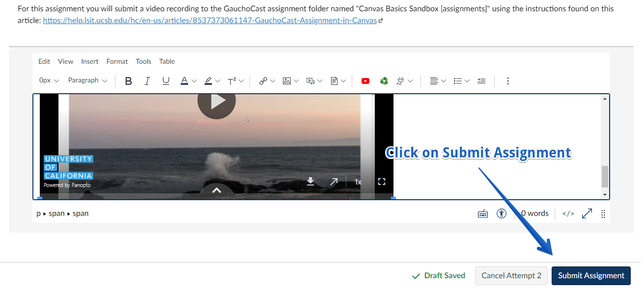Image resolution: width=644 pixels, height=290 pixels.
Task: Expand external apps arrow next to plug
Action: 410,81
